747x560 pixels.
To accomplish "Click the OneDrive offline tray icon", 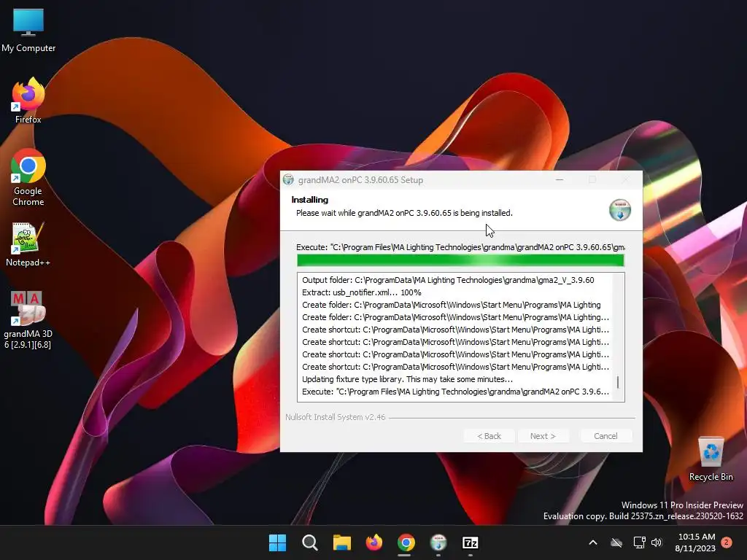I will [x=616, y=542].
